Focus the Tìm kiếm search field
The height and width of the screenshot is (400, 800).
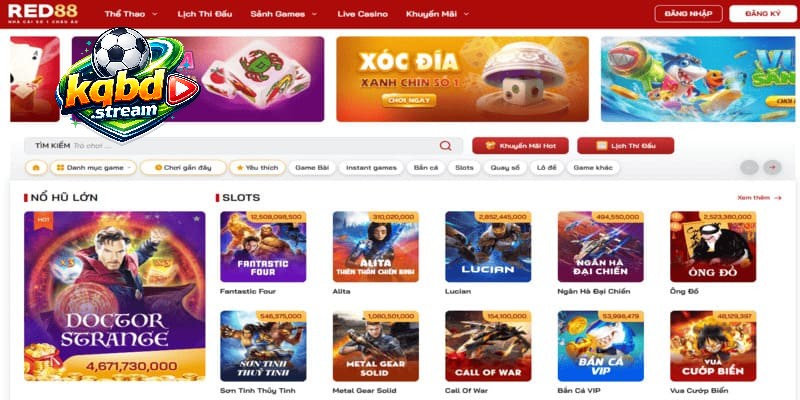(243, 146)
